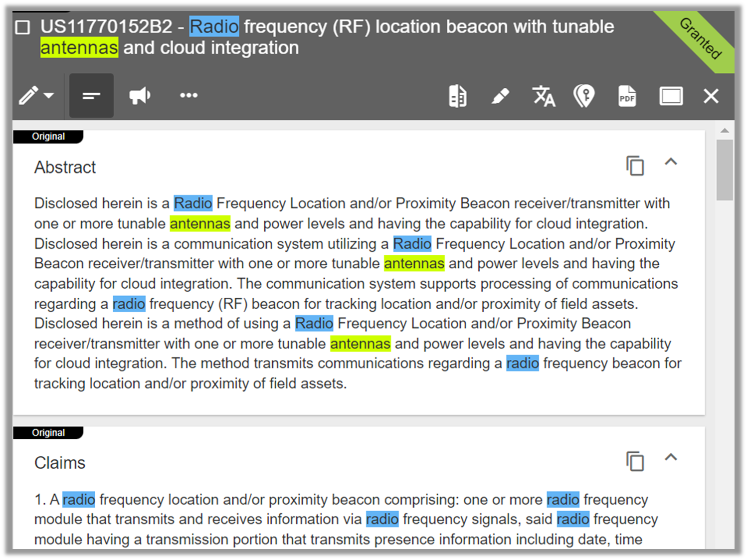Screen dimensions: 747x560
Task: Open the pencil edit dropdown menu
Action: (36, 95)
